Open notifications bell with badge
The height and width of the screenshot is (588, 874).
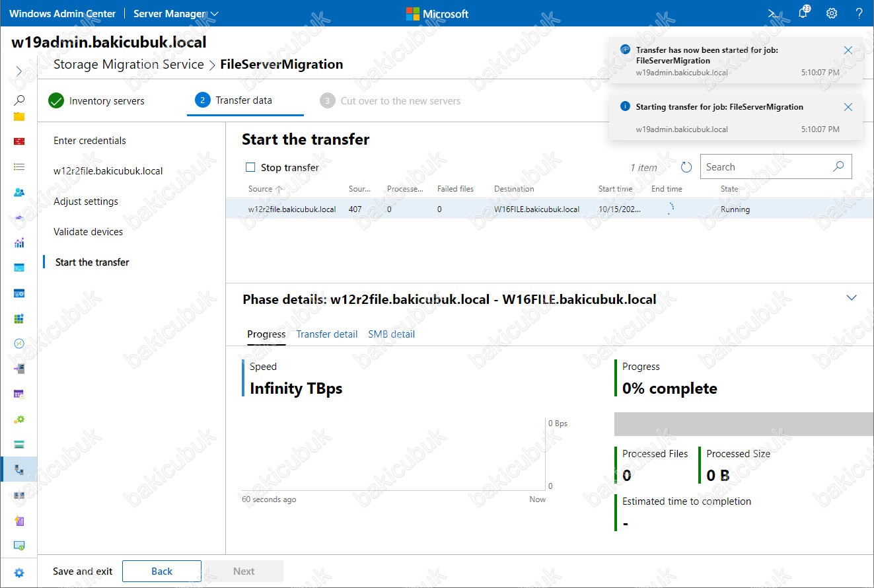[803, 13]
